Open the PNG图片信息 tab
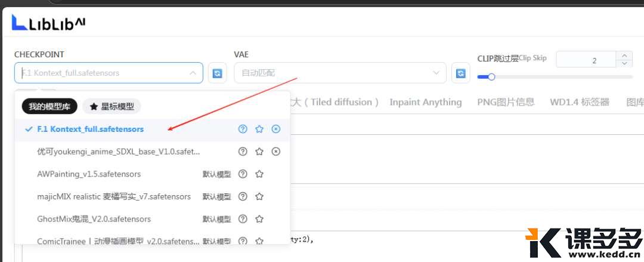 click(x=506, y=102)
